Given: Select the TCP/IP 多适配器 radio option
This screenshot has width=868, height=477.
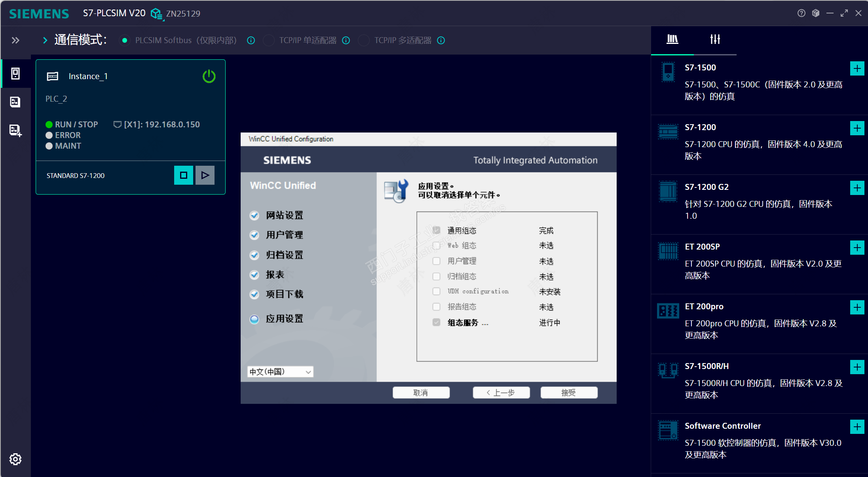Looking at the screenshot, I should [x=364, y=40].
